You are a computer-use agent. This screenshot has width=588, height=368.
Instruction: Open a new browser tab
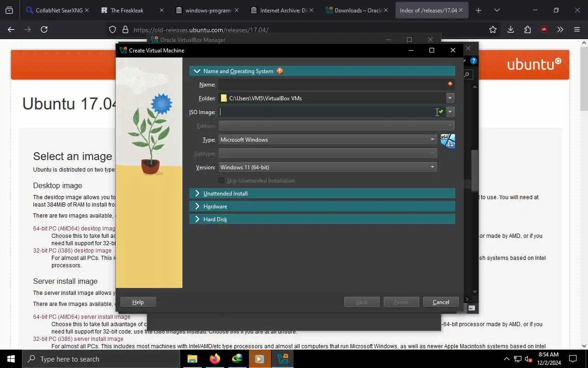(x=478, y=10)
